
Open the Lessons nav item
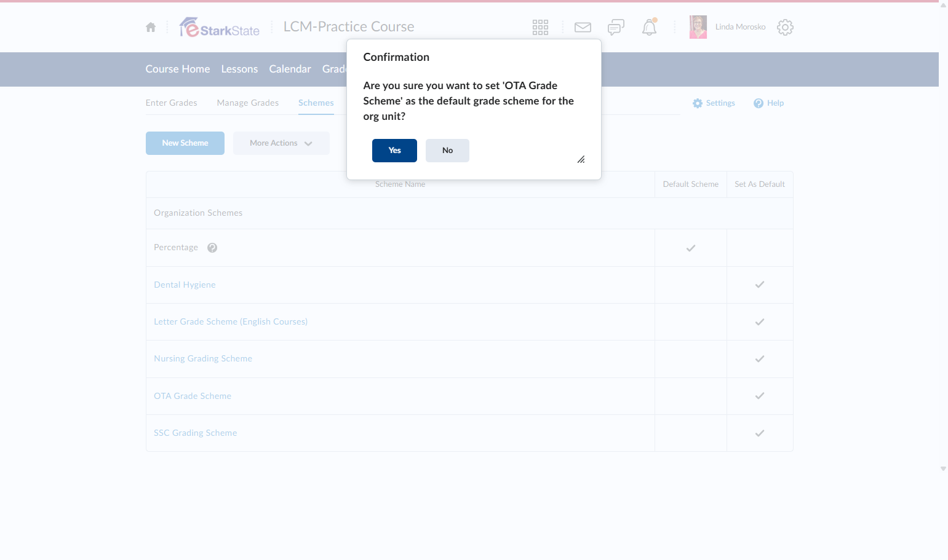click(x=239, y=69)
